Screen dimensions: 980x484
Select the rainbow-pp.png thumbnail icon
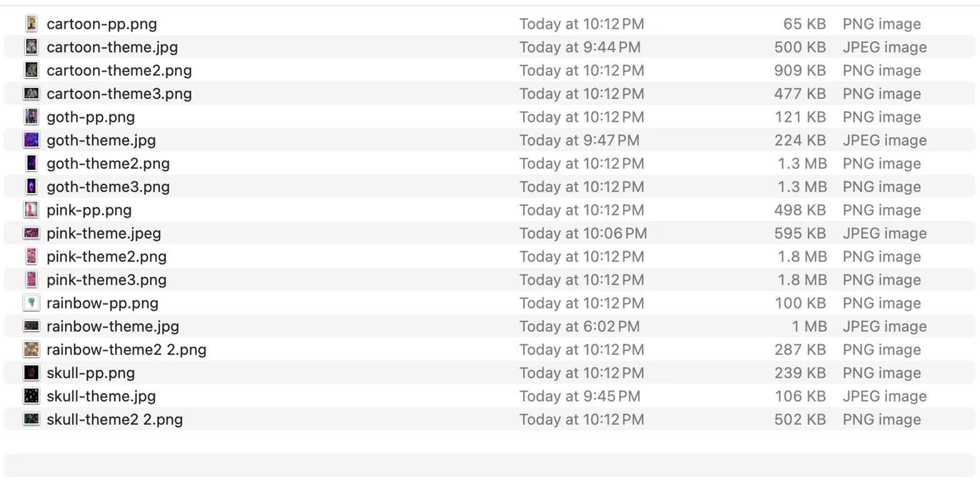tap(31, 303)
